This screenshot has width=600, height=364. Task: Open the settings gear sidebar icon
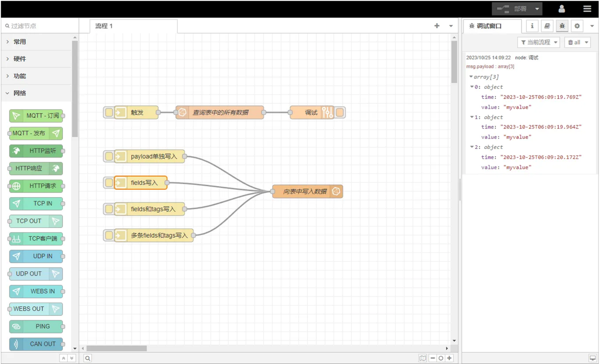tap(577, 26)
